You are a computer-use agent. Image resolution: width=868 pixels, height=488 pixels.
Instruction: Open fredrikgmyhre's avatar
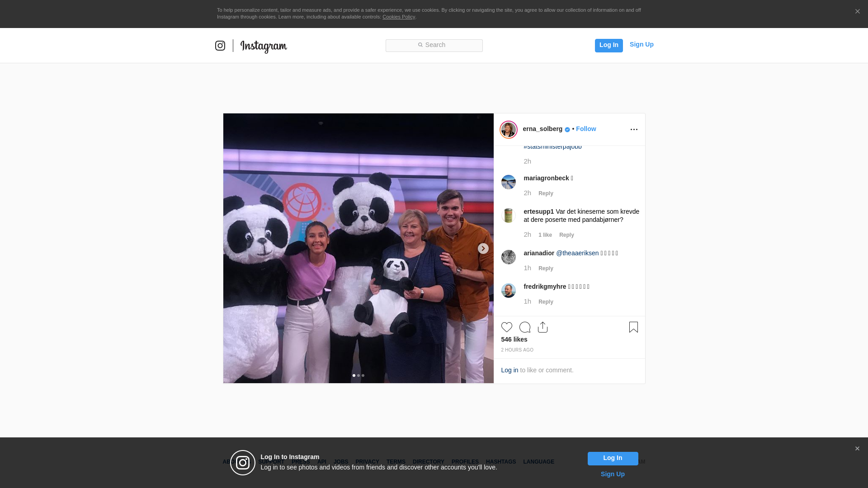[508, 291]
